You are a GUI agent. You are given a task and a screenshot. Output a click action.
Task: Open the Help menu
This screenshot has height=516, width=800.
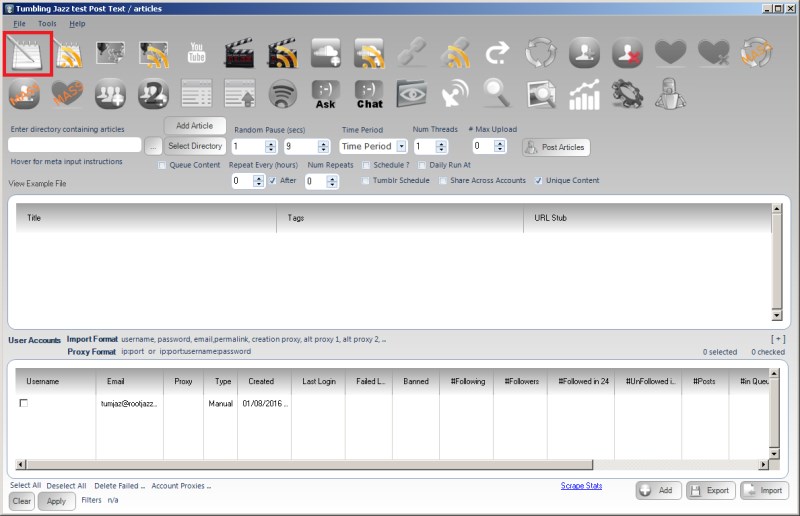point(78,23)
